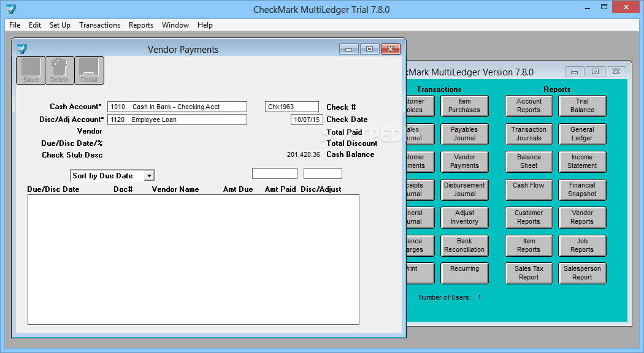Open Bank Reconciliation
This screenshot has width=644, height=353.
pos(464,246)
